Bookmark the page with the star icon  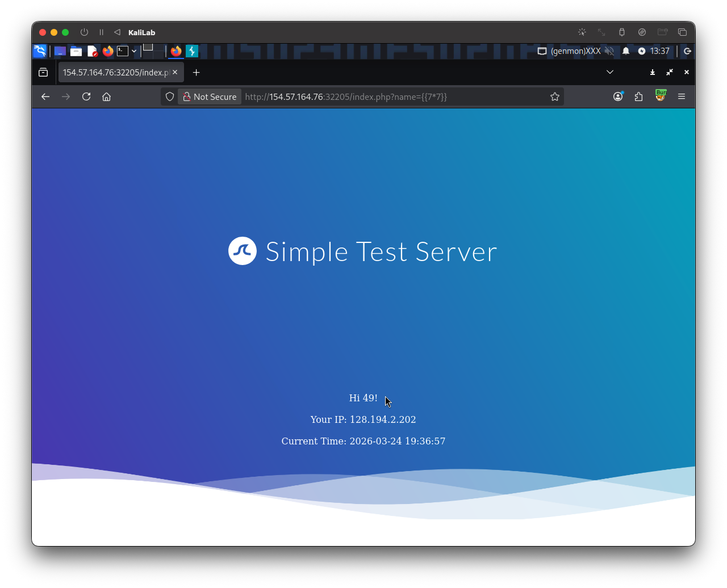554,96
